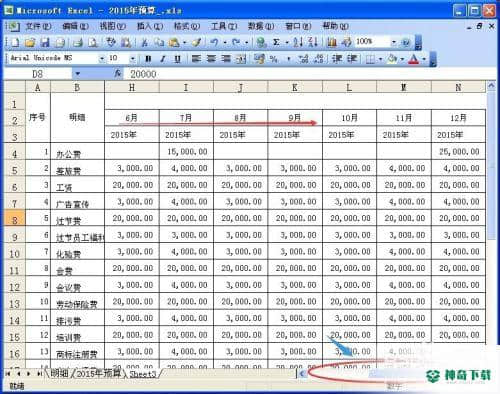Apply Percent Style formatting icon

pos(274,59)
